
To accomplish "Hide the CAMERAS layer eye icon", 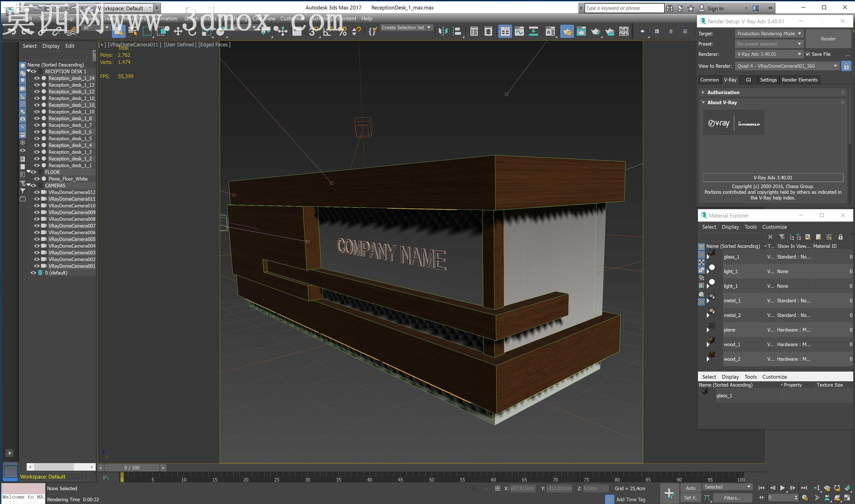I will [33, 185].
